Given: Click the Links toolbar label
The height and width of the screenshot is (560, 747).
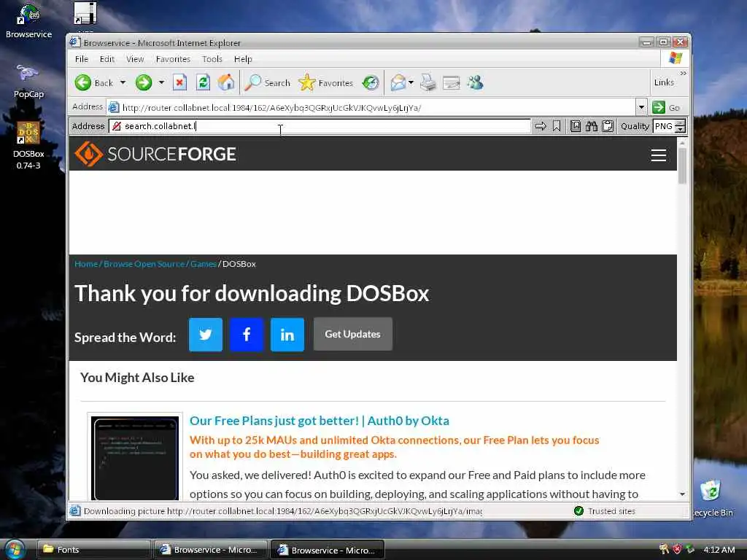Looking at the screenshot, I should (664, 82).
